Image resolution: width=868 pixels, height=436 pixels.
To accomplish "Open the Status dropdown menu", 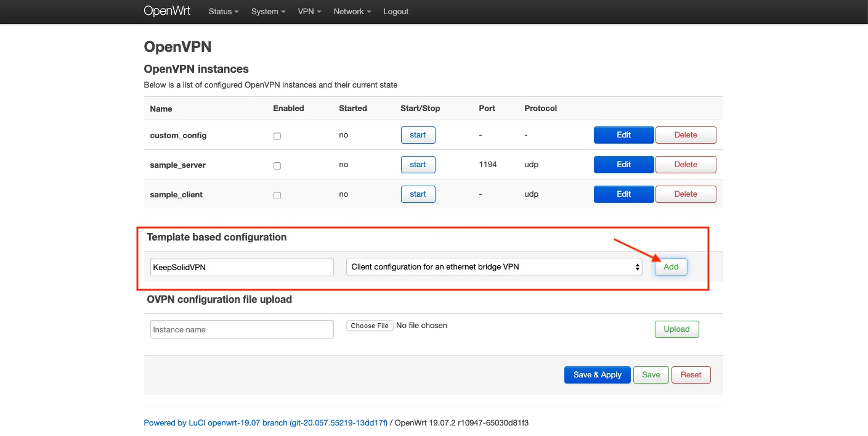I will (223, 12).
